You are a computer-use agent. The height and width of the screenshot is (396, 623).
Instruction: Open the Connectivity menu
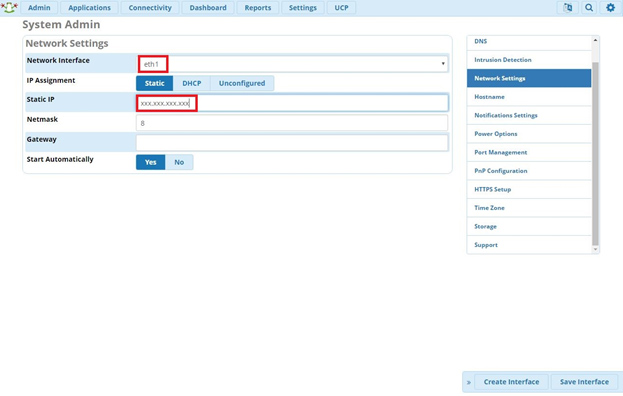pyautogui.click(x=150, y=8)
